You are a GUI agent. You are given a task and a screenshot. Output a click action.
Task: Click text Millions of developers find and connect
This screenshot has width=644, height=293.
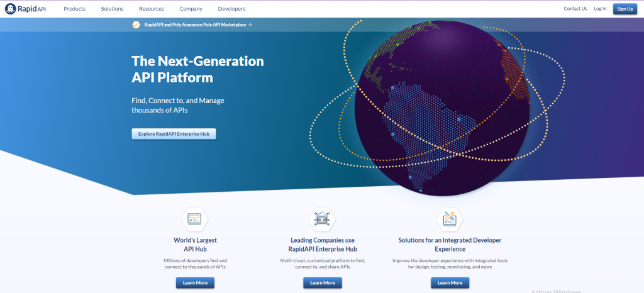(195, 263)
